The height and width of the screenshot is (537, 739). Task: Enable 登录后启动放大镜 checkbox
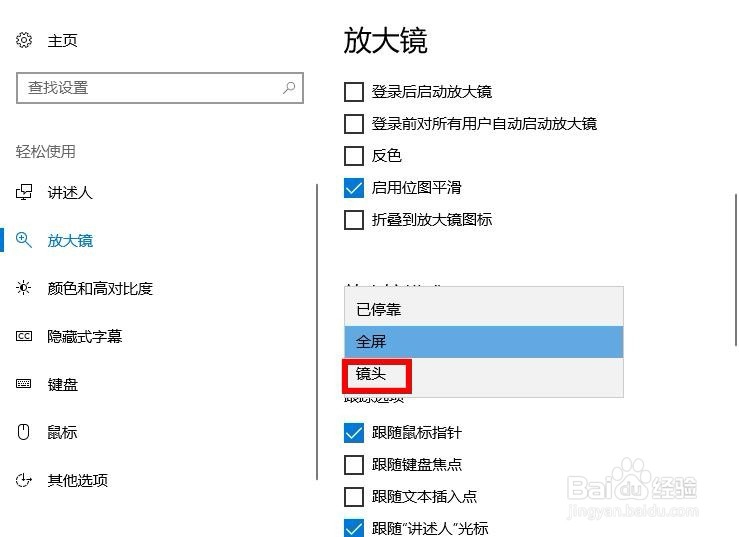tap(354, 92)
